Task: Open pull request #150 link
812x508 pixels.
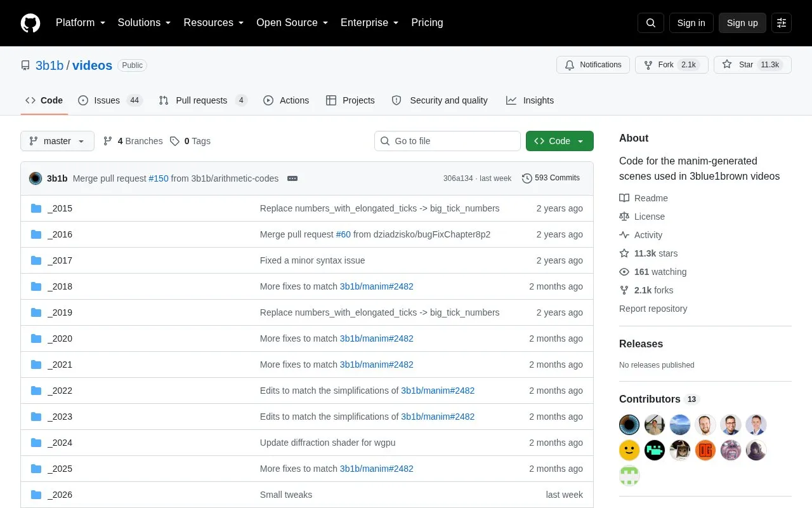Action: pos(159,178)
